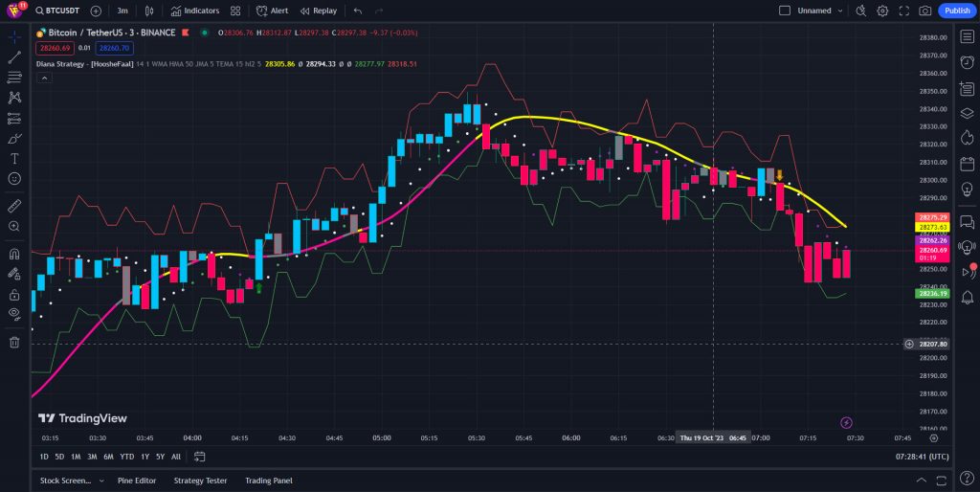Open chart settings gear
Image resolution: width=980 pixels, height=492 pixels.
[x=882, y=11]
